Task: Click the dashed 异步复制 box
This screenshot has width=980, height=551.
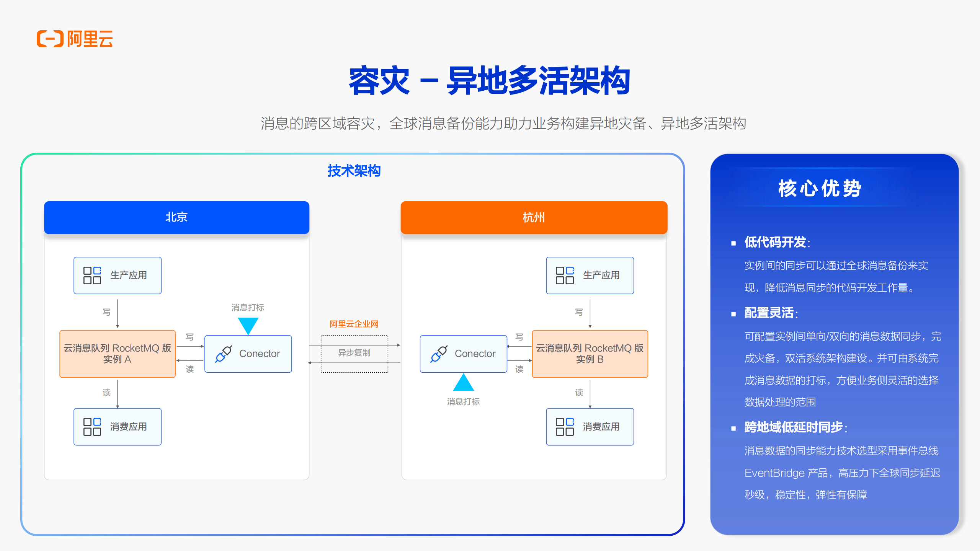Action: tap(354, 354)
